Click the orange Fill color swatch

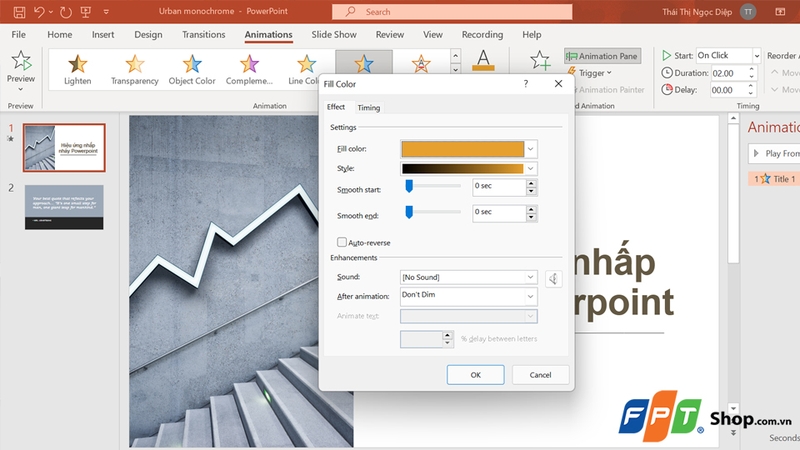click(462, 149)
